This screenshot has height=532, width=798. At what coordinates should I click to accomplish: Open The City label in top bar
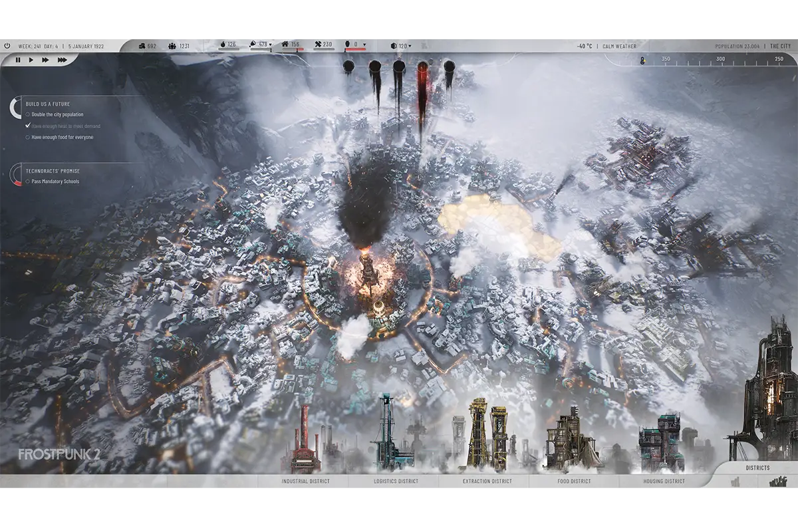tap(781, 47)
